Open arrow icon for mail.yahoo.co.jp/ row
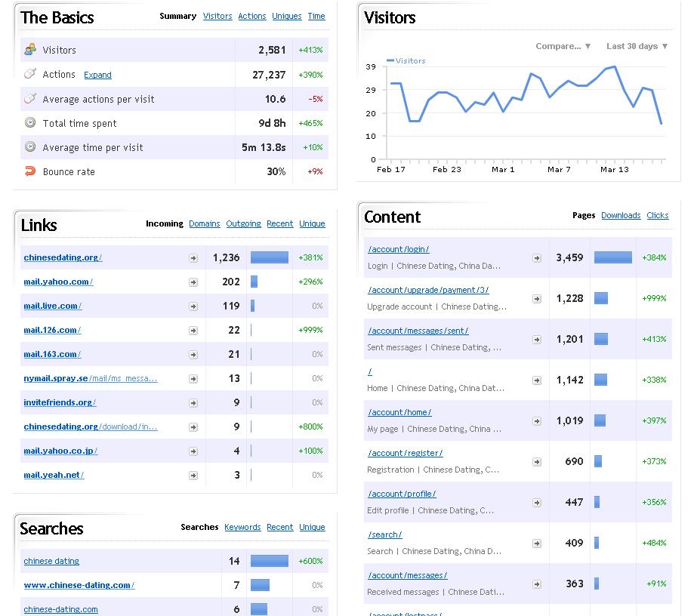Image resolution: width=694 pixels, height=616 pixels. tap(193, 451)
